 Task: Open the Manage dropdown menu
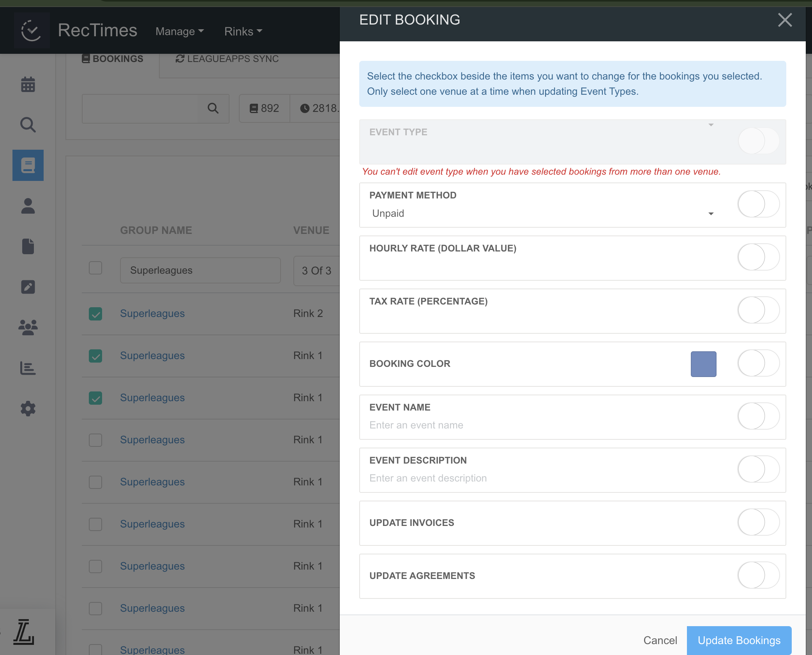coord(180,32)
